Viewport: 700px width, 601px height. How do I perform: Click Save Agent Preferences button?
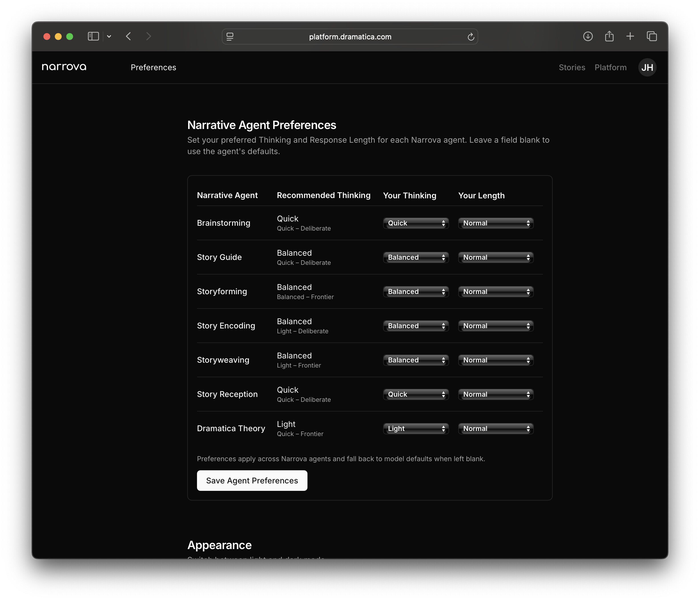252,481
